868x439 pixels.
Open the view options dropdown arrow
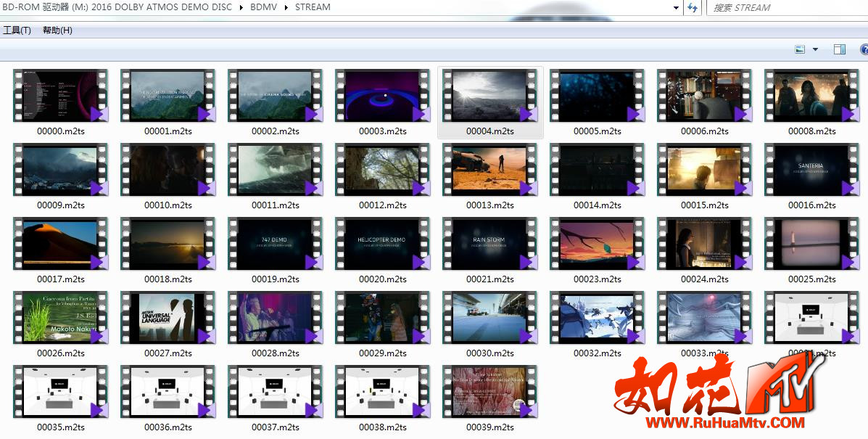(x=815, y=49)
